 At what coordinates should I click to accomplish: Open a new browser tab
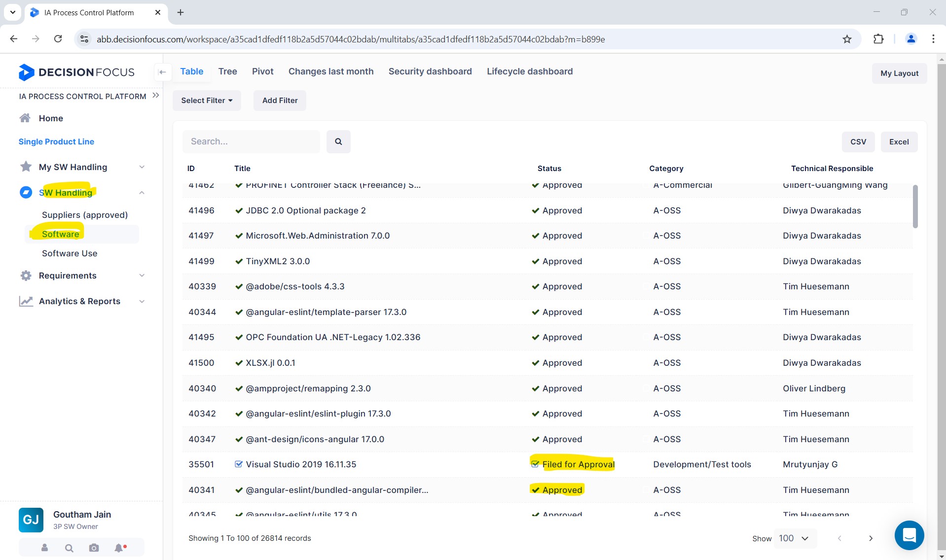pyautogui.click(x=181, y=12)
